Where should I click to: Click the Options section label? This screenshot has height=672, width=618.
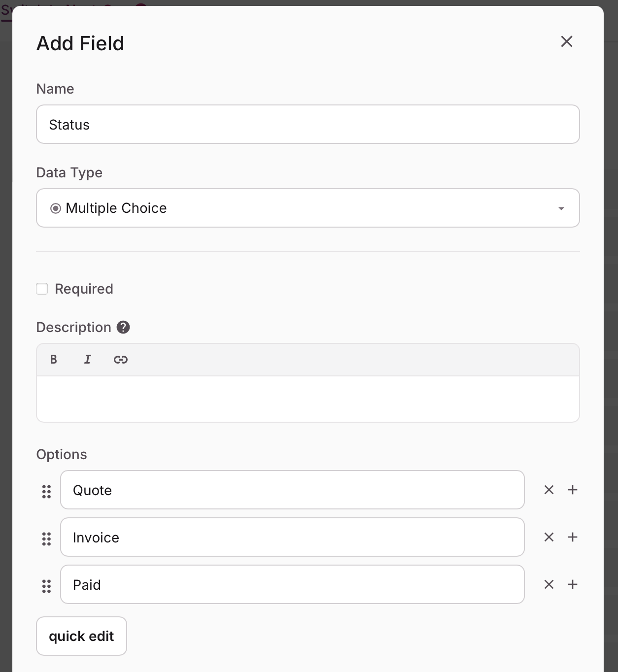pyautogui.click(x=61, y=454)
